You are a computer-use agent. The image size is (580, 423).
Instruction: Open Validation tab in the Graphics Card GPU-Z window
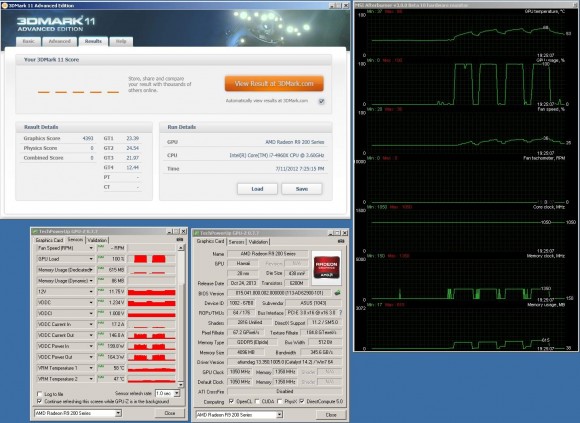[x=258, y=242]
